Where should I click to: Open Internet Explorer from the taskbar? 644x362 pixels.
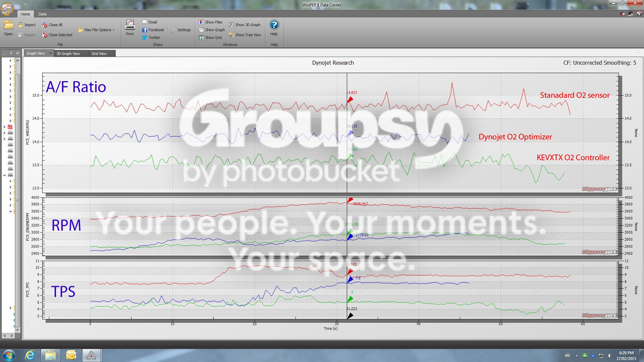30,355
